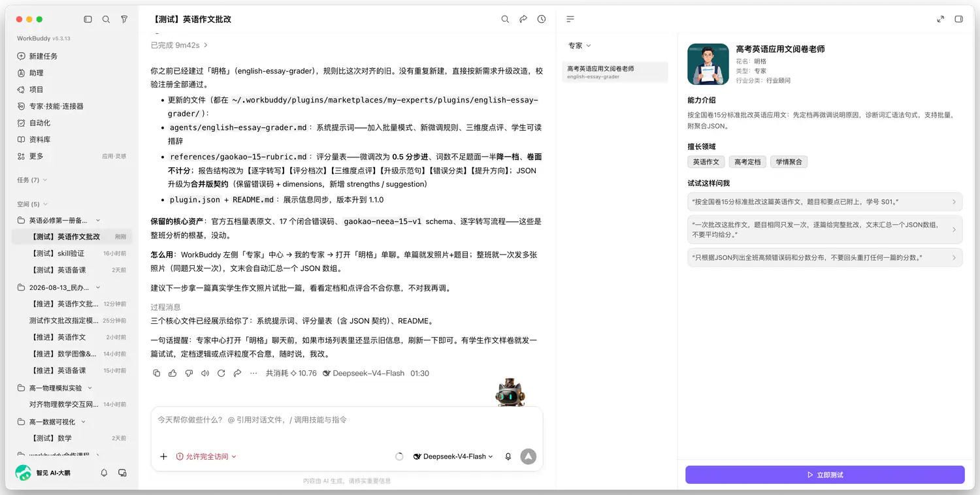Click the message input field
The height and width of the screenshot is (495, 980).
(346, 420)
